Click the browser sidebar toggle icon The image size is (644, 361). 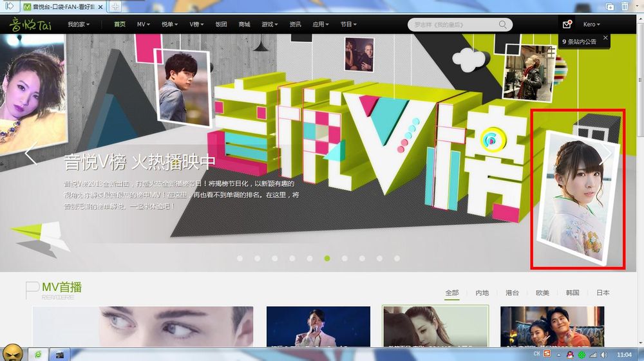tap(9, 6)
